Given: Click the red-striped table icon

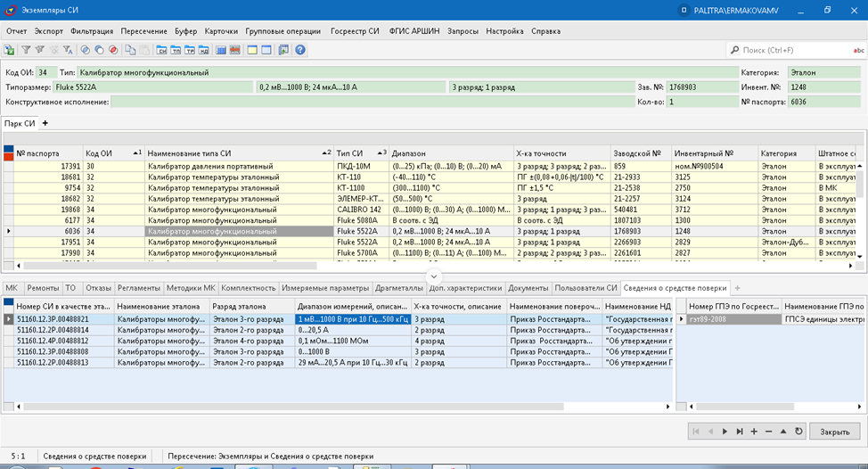Looking at the screenshot, I should point(234,50).
